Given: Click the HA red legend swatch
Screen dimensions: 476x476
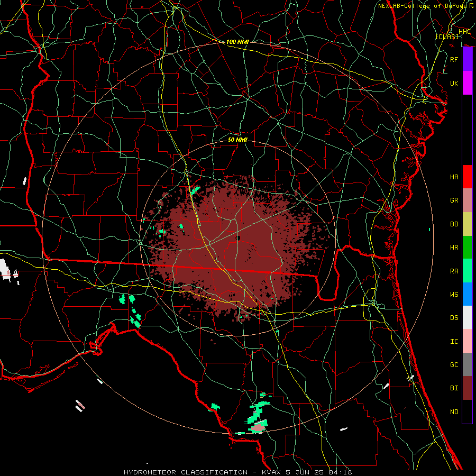Looking at the screenshot, I should click(x=467, y=177).
